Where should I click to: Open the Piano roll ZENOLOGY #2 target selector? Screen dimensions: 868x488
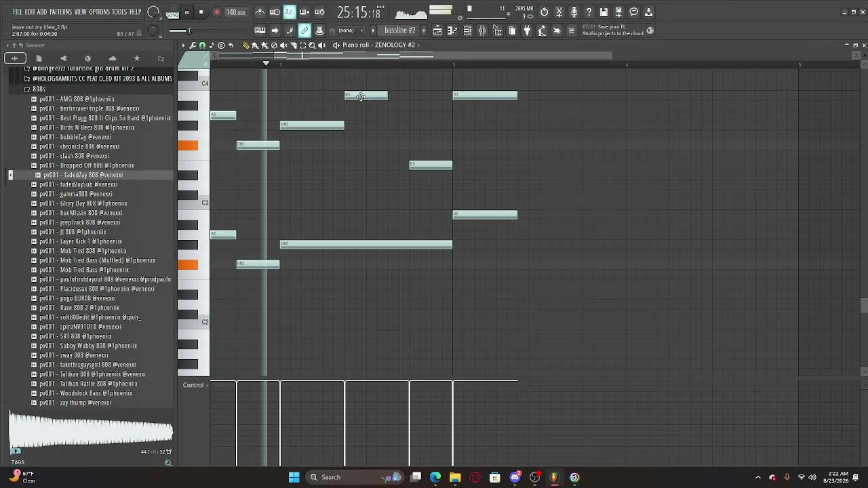coord(378,45)
